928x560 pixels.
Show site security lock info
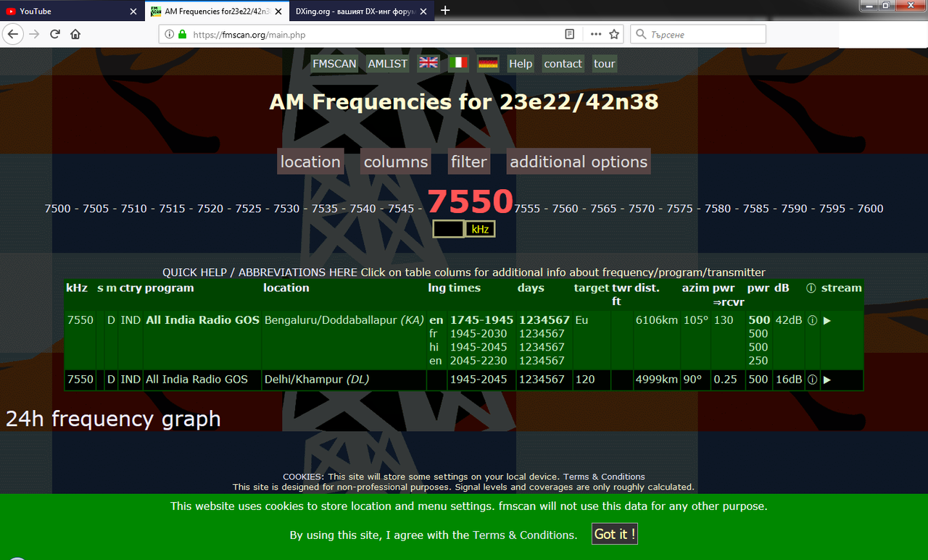182,34
